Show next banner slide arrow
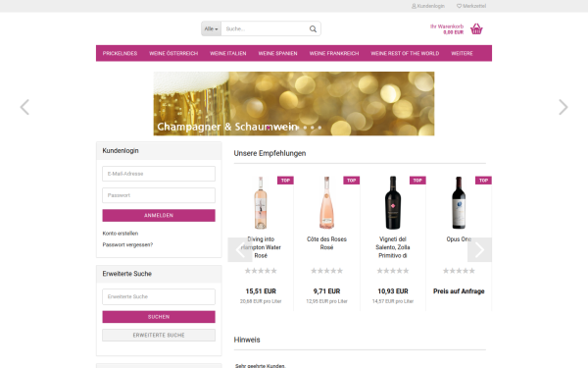588x368 pixels. [563, 107]
